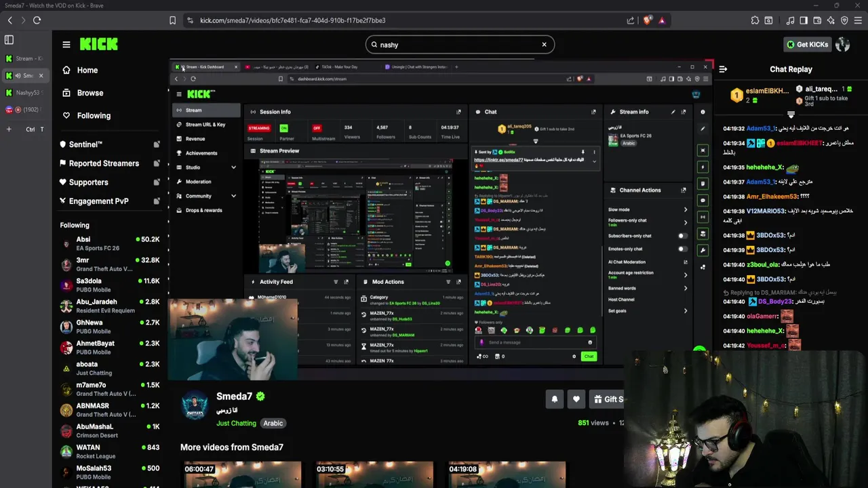The width and height of the screenshot is (868, 488).
Task: Click the Arabic language tag
Action: (x=273, y=423)
